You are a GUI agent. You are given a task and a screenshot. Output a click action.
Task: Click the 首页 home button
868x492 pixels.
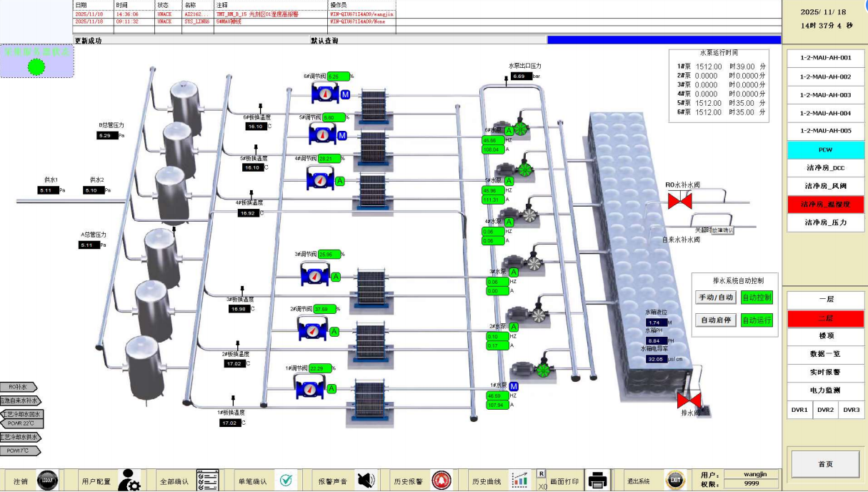[x=825, y=464]
